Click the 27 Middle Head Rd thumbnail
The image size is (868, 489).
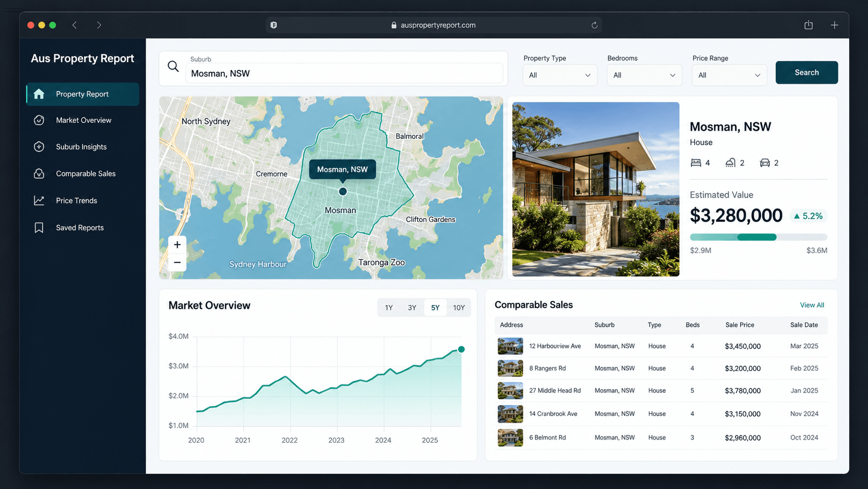tap(510, 391)
